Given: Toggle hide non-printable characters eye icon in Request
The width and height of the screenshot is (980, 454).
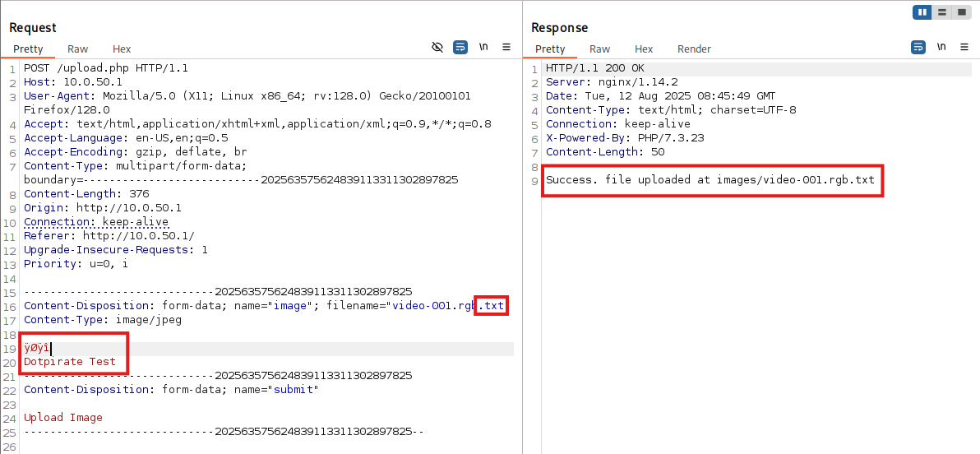Looking at the screenshot, I should (437, 47).
